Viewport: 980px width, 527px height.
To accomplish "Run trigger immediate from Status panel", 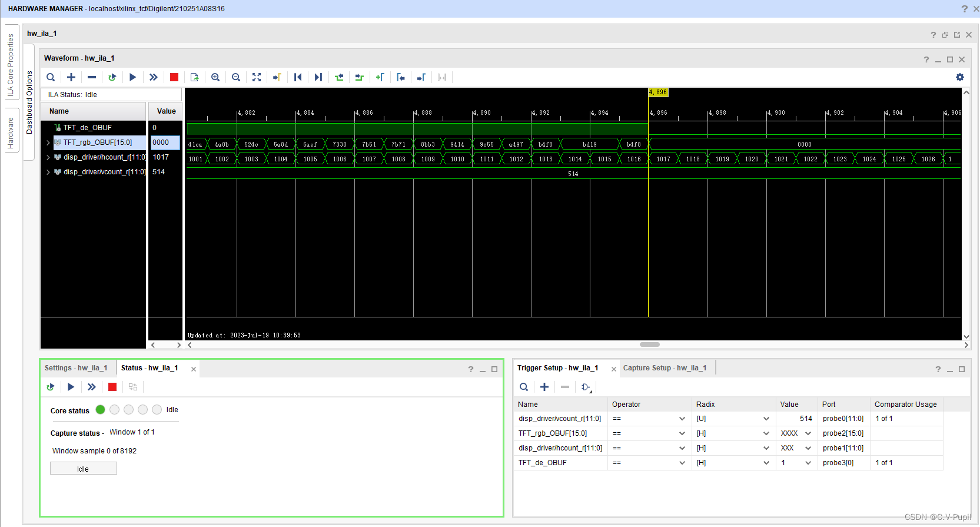I will (x=92, y=387).
